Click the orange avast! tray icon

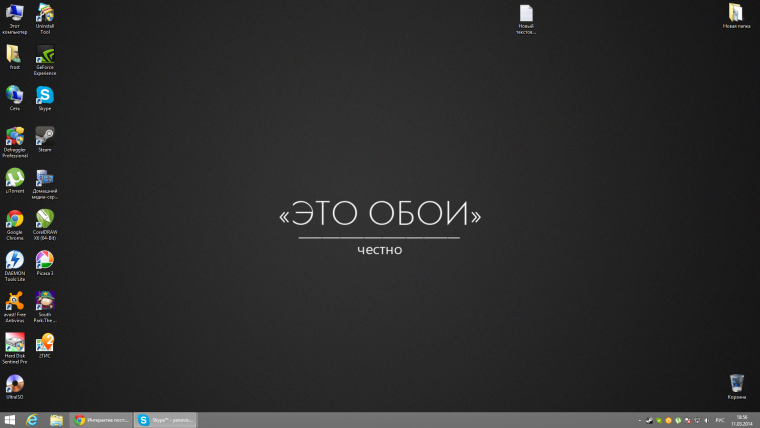click(668, 420)
